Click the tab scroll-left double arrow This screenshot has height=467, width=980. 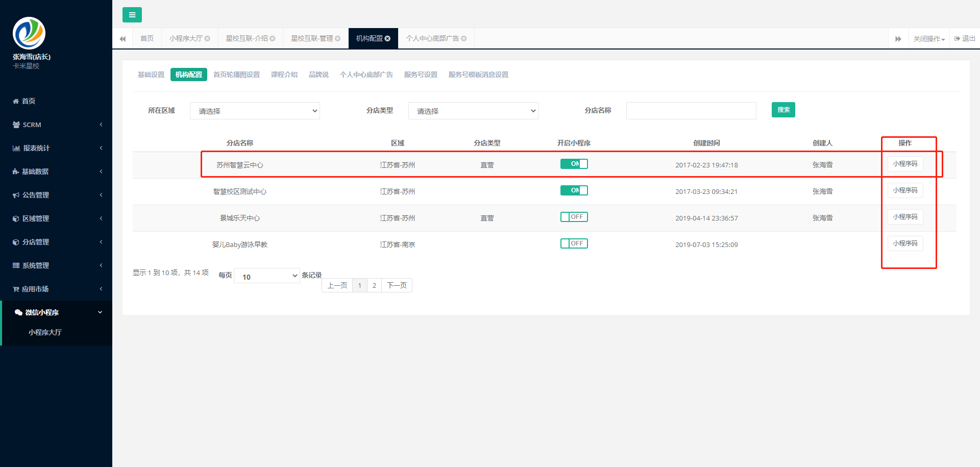(122, 39)
